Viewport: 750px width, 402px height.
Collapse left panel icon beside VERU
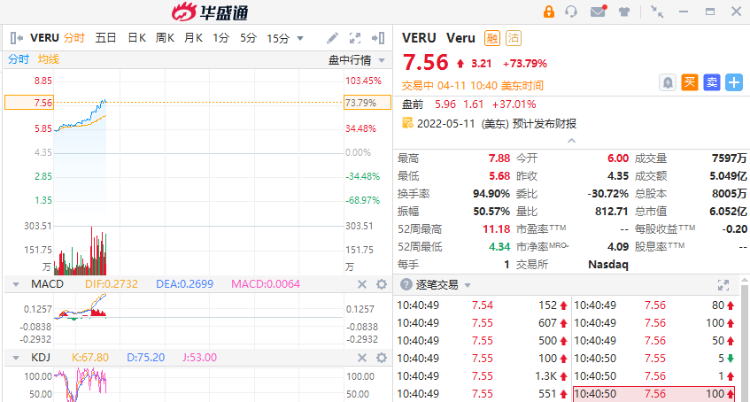click(16, 38)
